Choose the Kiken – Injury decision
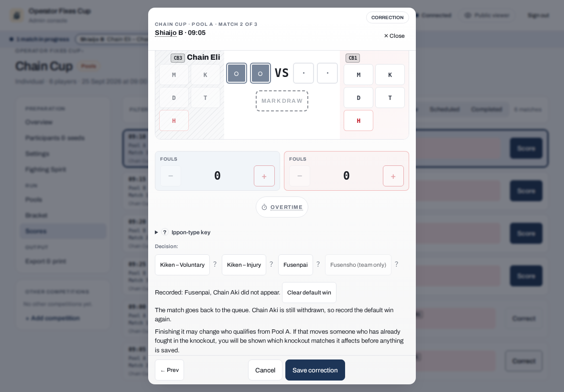The width and height of the screenshot is (564, 392). point(244,265)
